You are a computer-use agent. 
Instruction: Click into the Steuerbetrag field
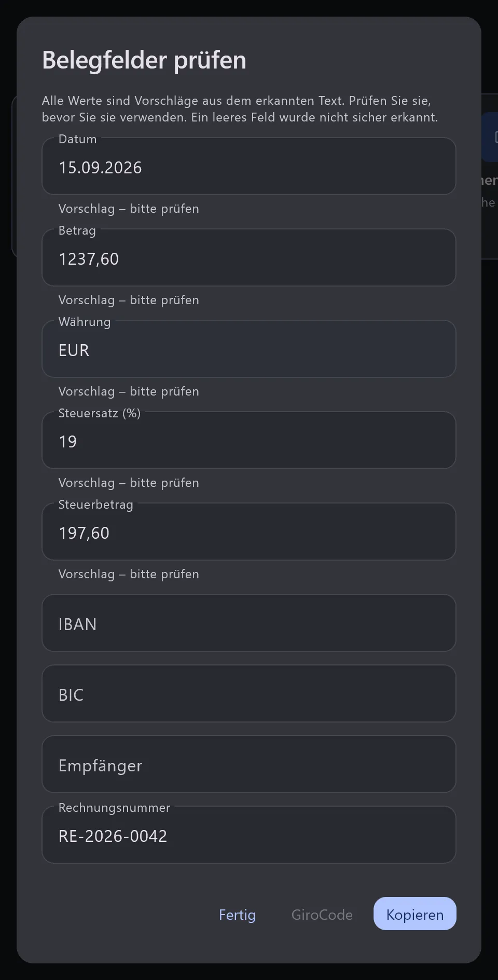pos(249,532)
